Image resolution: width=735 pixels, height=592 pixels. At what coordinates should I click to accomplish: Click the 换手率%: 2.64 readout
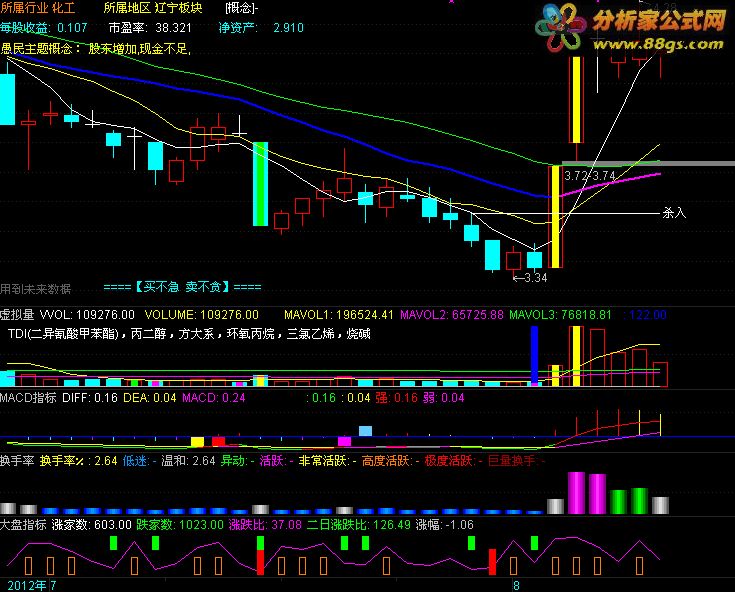[78, 461]
